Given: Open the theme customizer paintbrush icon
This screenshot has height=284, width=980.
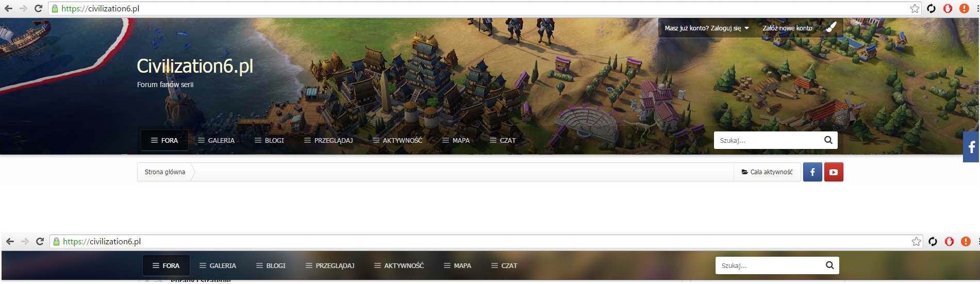Looking at the screenshot, I should coord(830,28).
